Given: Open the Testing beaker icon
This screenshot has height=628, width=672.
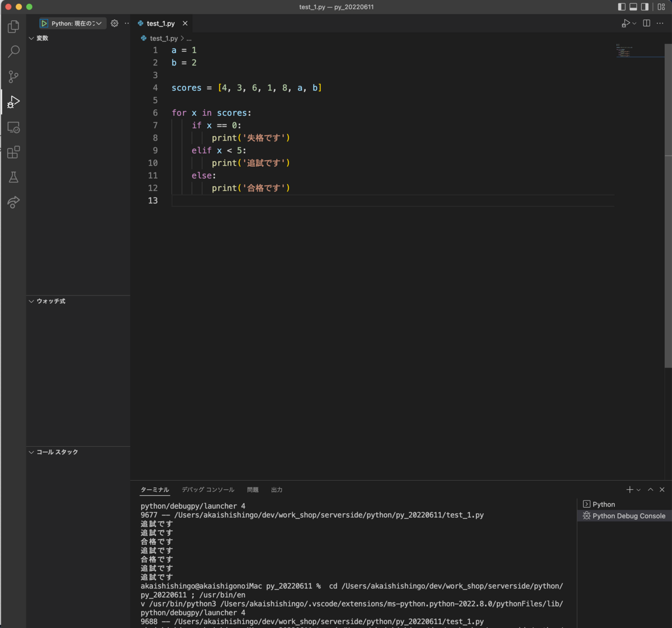Looking at the screenshot, I should point(13,177).
